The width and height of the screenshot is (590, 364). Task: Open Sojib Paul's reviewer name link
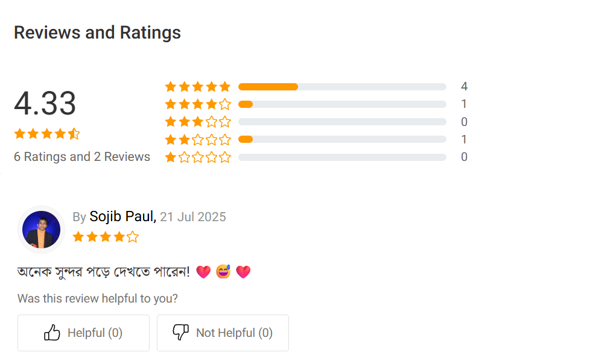122,217
